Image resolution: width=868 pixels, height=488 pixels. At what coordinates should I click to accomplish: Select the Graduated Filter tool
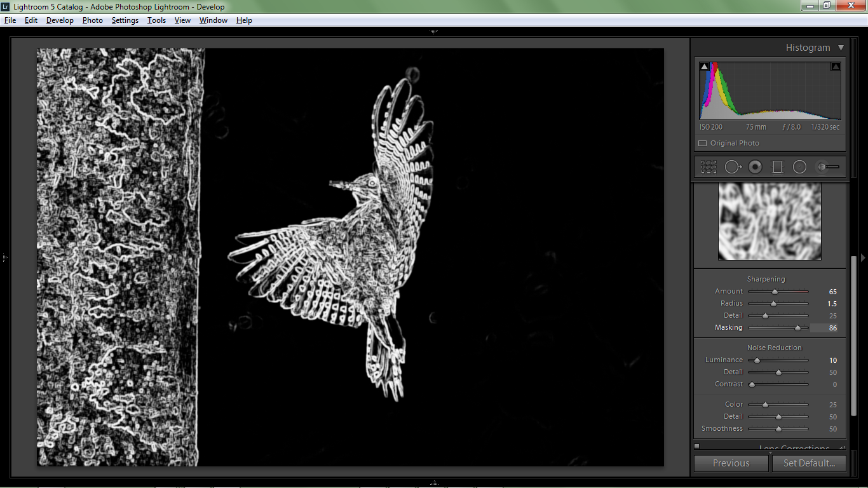click(777, 167)
